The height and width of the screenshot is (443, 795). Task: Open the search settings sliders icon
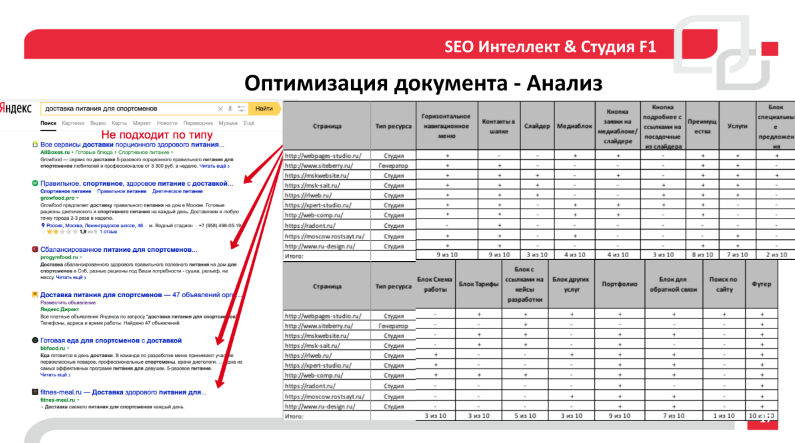(x=241, y=108)
